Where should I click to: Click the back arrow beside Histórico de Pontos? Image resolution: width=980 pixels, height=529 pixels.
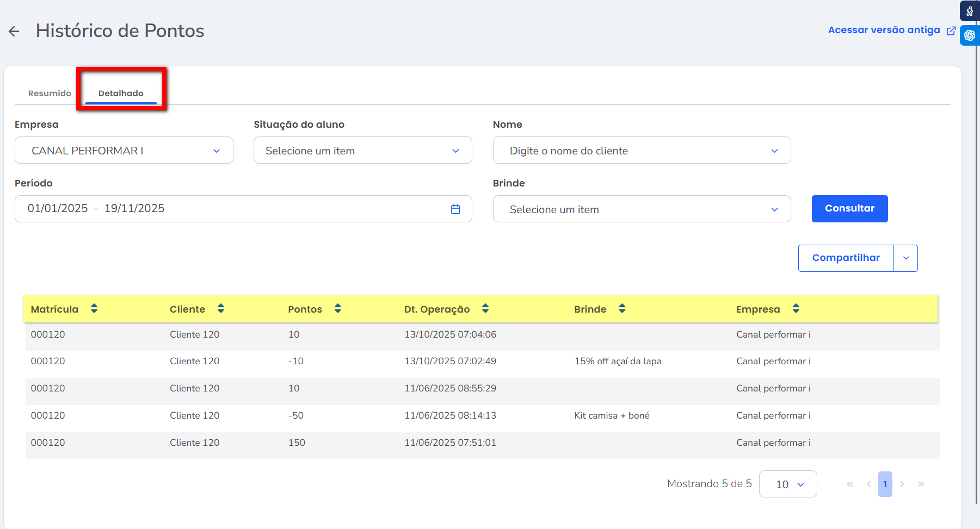point(14,32)
